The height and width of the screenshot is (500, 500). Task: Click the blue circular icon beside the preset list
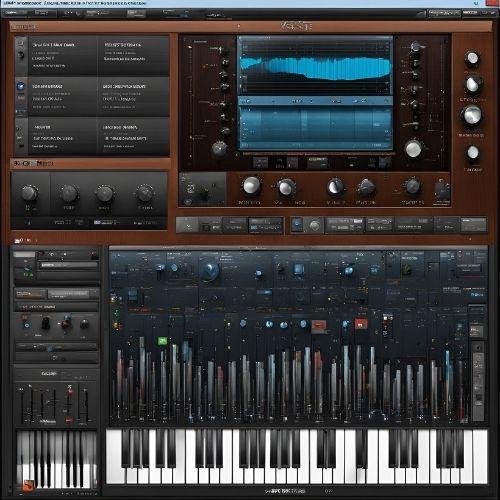coord(21,87)
